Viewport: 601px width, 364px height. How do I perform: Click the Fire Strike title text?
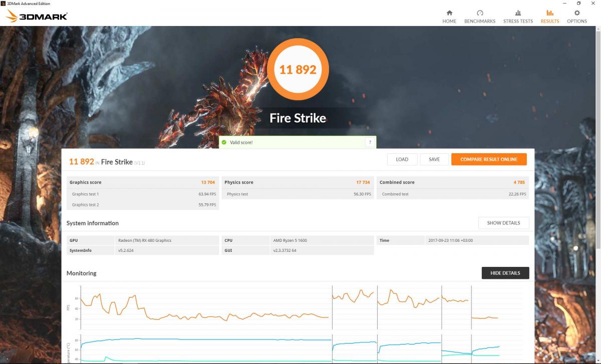pos(298,118)
